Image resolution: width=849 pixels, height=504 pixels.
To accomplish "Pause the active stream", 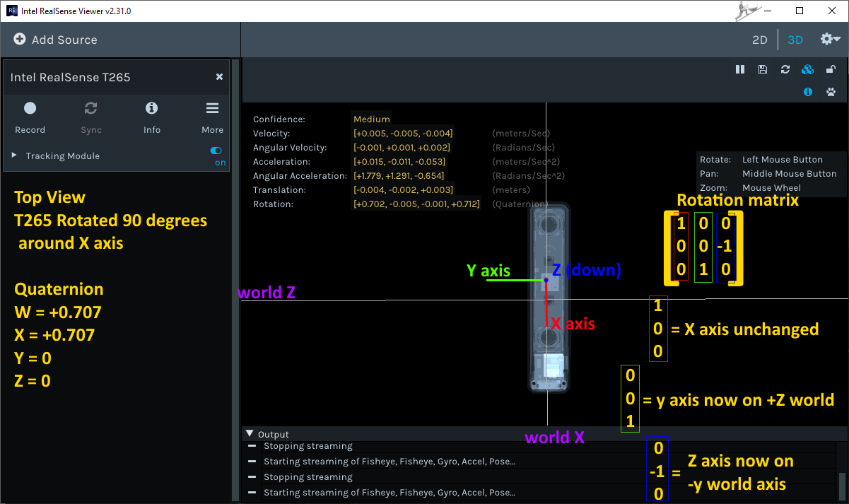I will tap(739, 69).
